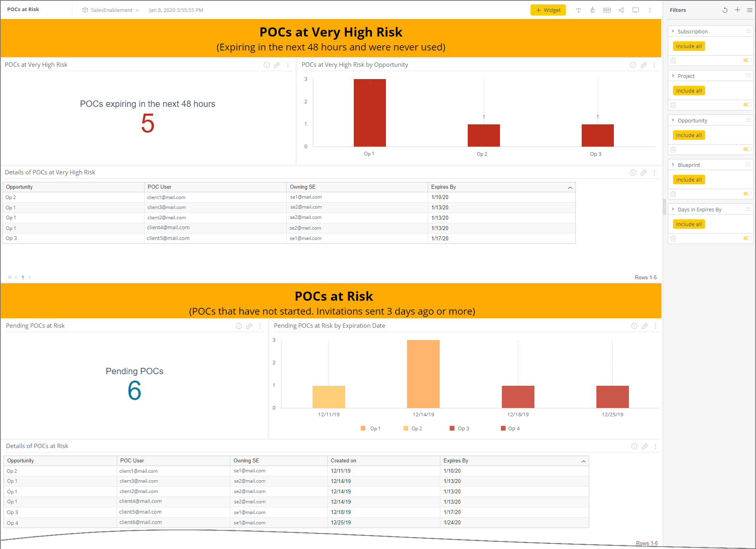Edit the Details of POCs at Risk table
This screenshot has height=549, width=756.
click(x=645, y=447)
